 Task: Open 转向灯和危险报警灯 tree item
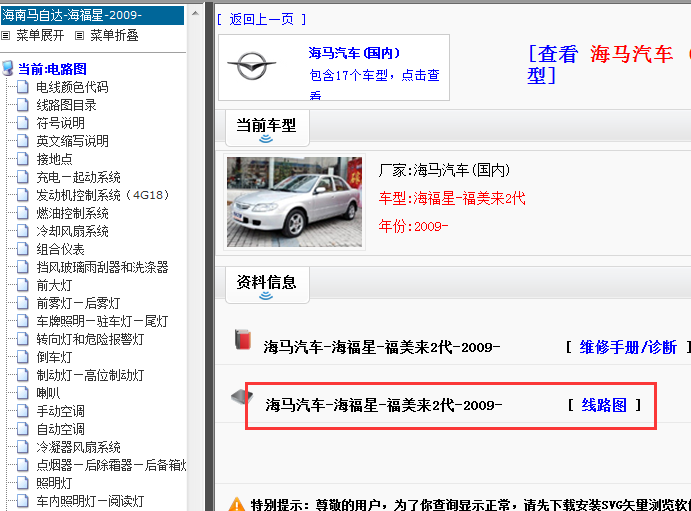[90, 339]
